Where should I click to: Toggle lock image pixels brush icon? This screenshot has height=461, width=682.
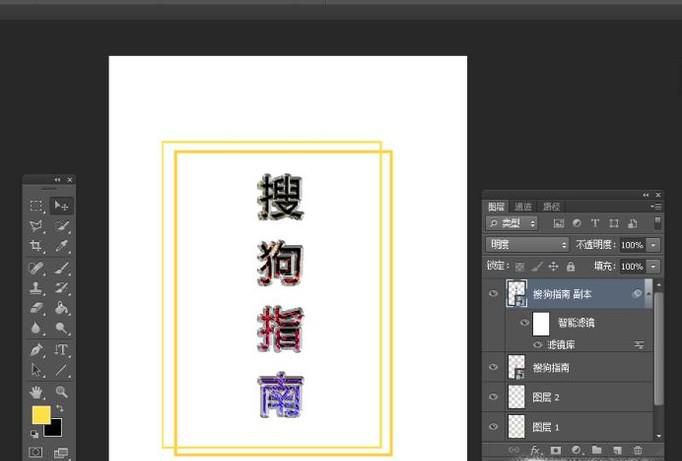pyautogui.click(x=537, y=267)
